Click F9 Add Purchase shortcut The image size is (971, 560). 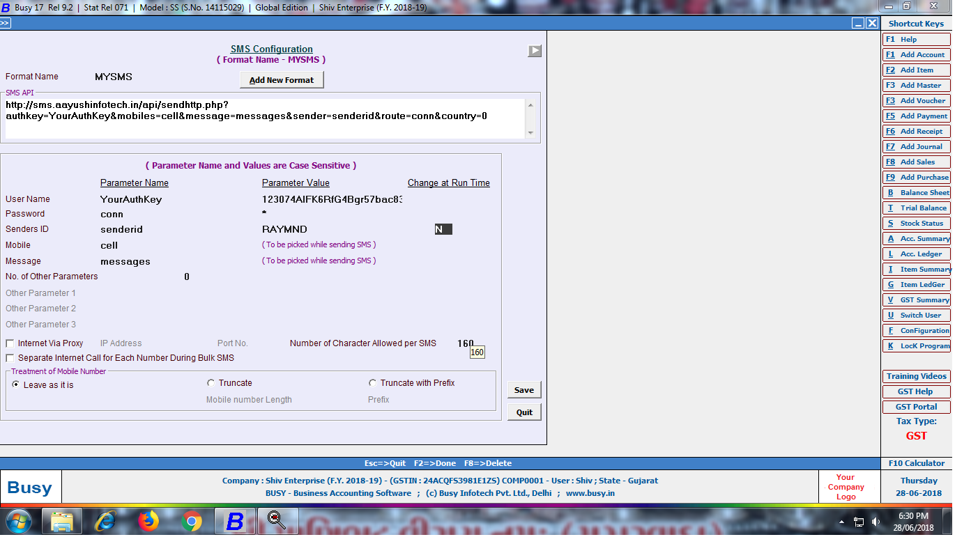[x=916, y=178]
